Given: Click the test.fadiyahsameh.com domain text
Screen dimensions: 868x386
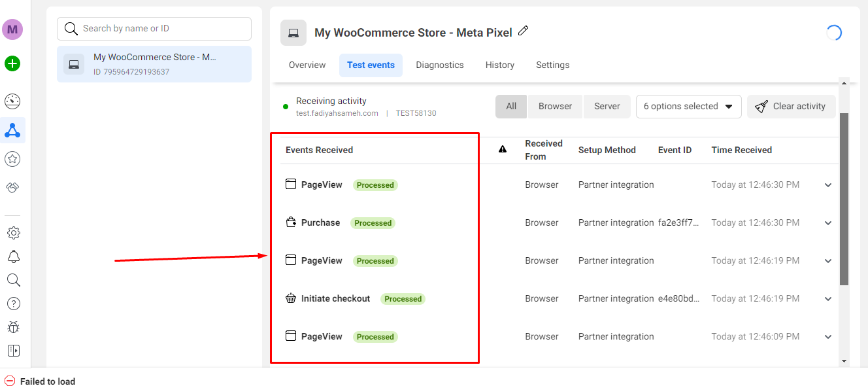Looking at the screenshot, I should click(337, 113).
